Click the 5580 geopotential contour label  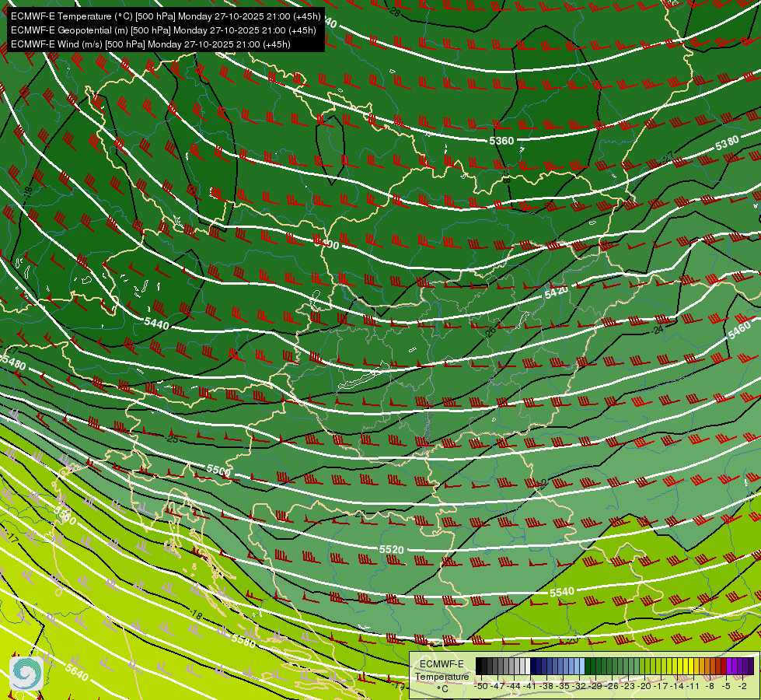243,641
